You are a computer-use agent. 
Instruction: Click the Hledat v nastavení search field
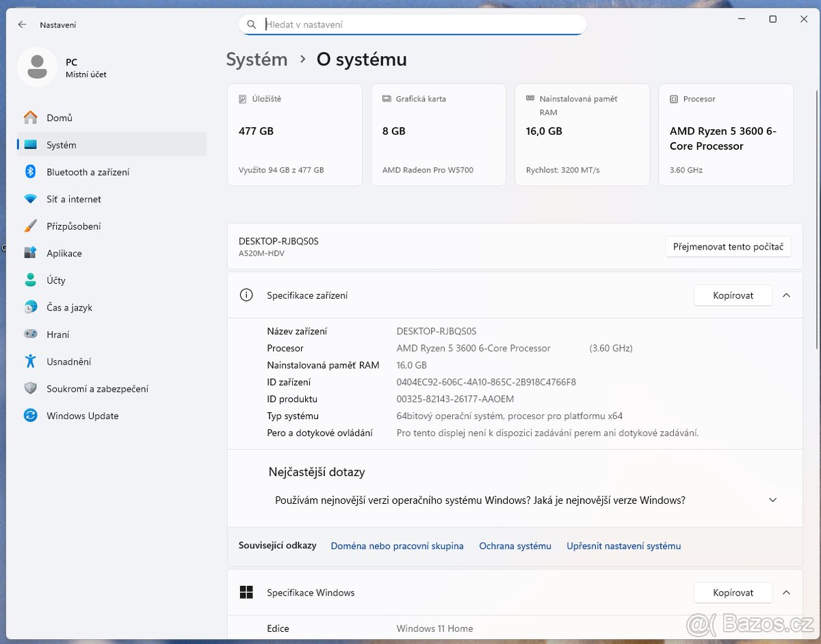pyautogui.click(x=411, y=24)
